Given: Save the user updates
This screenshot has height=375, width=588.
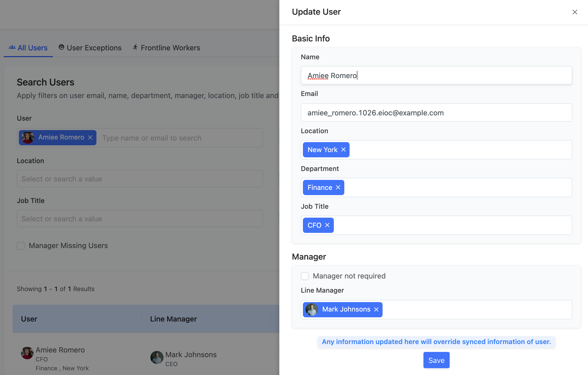Looking at the screenshot, I should (x=436, y=360).
